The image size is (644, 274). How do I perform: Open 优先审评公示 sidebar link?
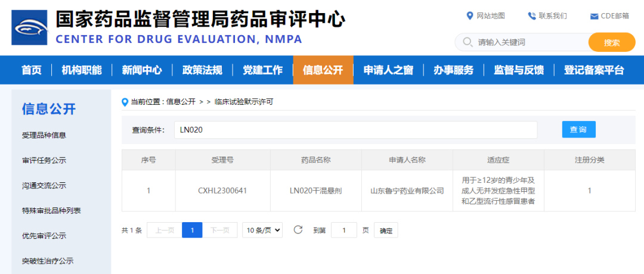click(44, 236)
